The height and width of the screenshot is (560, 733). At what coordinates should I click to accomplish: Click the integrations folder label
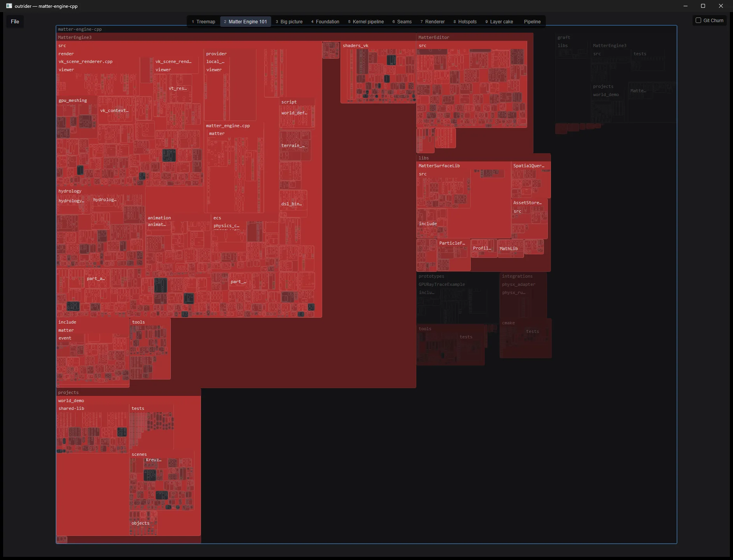click(x=517, y=276)
